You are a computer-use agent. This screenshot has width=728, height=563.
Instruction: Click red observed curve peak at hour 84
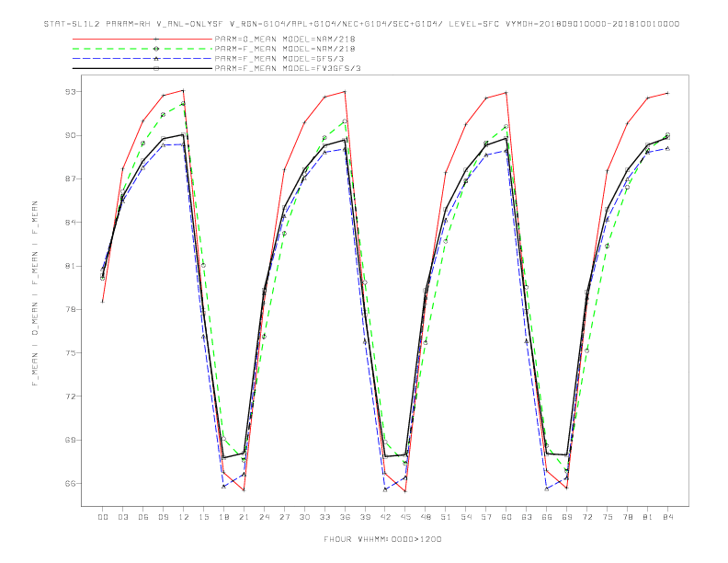click(668, 93)
